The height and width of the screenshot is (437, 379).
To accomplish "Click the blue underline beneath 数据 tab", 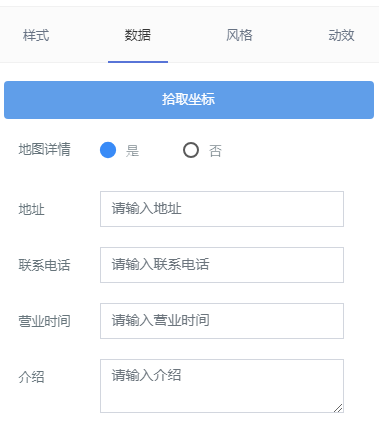I will pyautogui.click(x=138, y=62).
